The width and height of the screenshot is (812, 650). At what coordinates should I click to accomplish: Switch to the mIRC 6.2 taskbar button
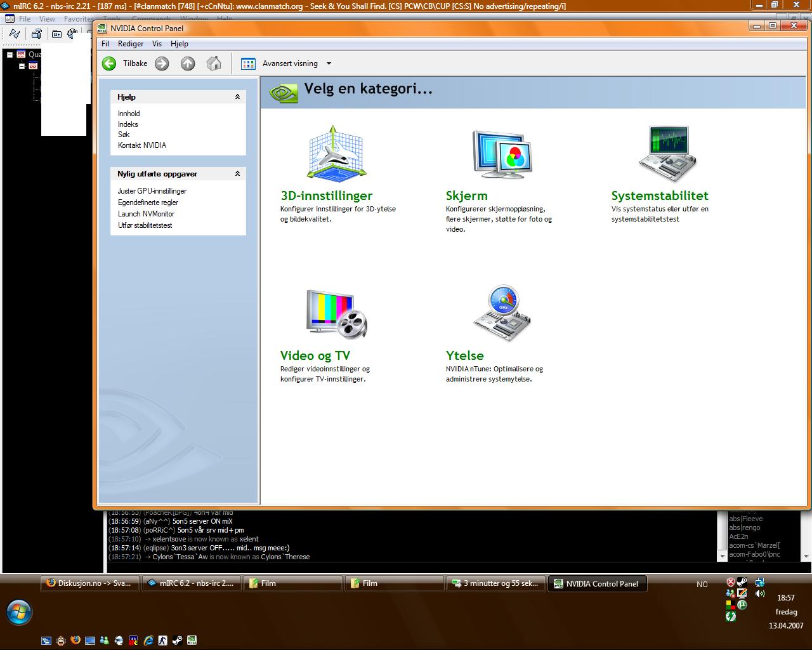(x=192, y=583)
